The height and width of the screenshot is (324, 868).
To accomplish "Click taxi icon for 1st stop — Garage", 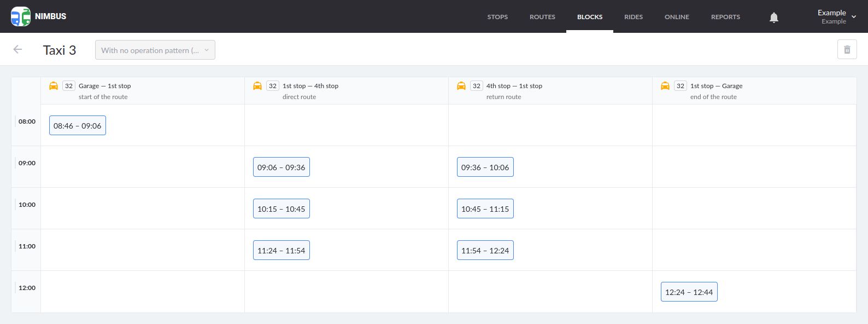I will point(665,86).
